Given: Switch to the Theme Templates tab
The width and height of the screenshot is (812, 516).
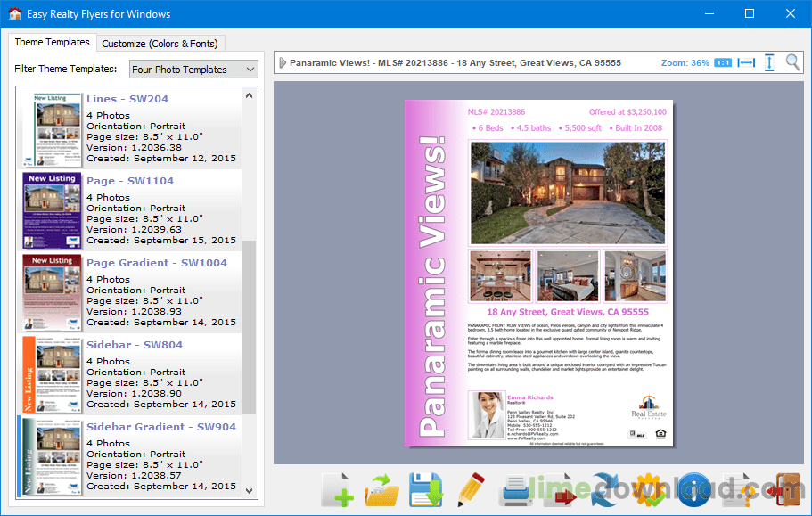Looking at the screenshot, I should (x=52, y=42).
